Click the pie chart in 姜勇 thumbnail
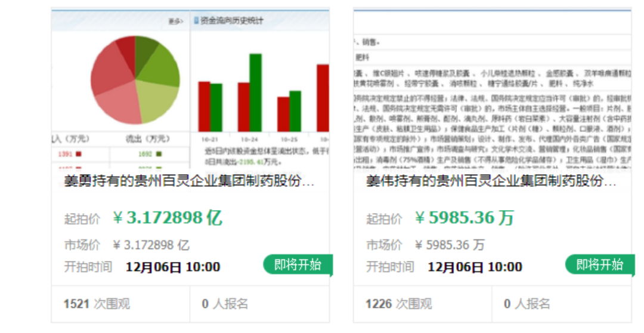The height and width of the screenshot is (333, 644). pos(135,80)
